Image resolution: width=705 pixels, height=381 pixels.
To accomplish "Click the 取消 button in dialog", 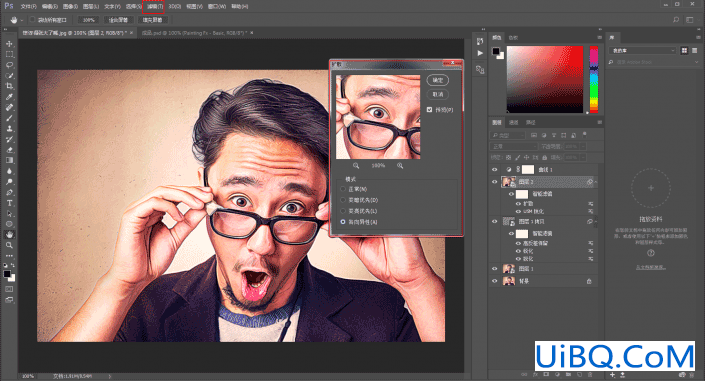I will 437,94.
